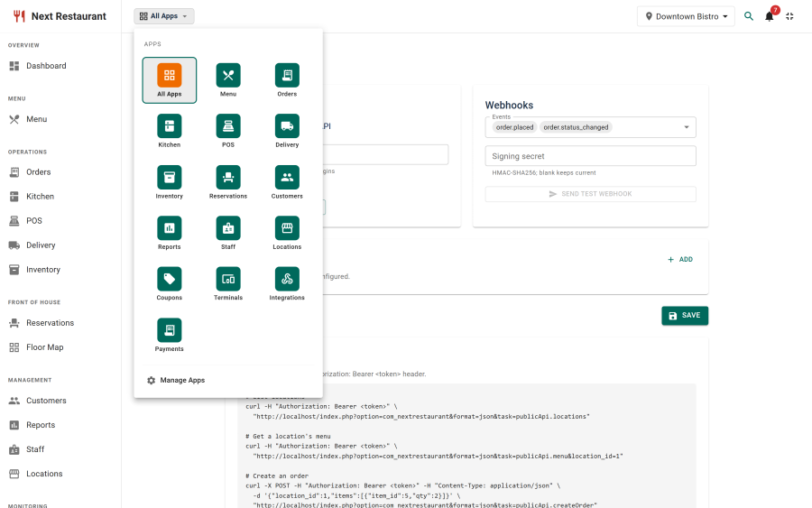The height and width of the screenshot is (508, 812).
Task: Click the 'HMAC-SHA256; blank keeps current' hint
Action: tap(544, 173)
